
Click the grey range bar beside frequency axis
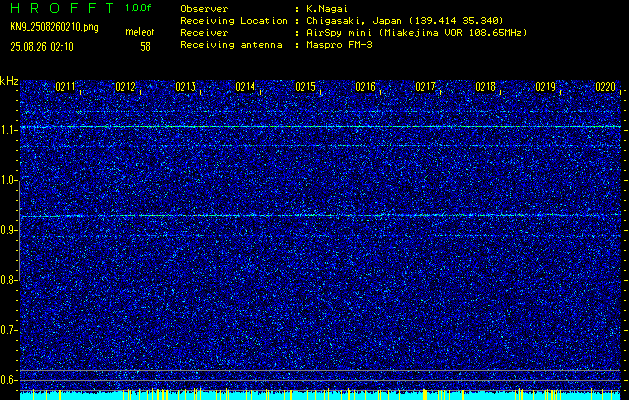point(19,230)
